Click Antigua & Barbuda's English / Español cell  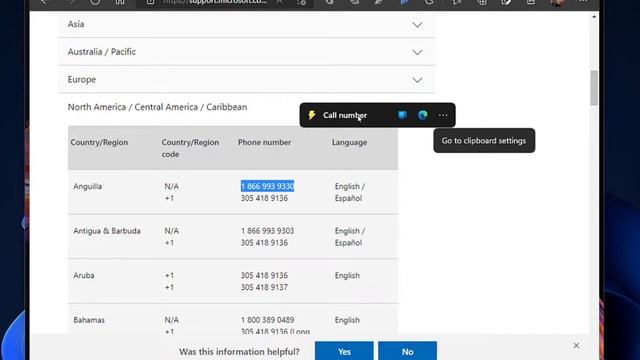(350, 236)
